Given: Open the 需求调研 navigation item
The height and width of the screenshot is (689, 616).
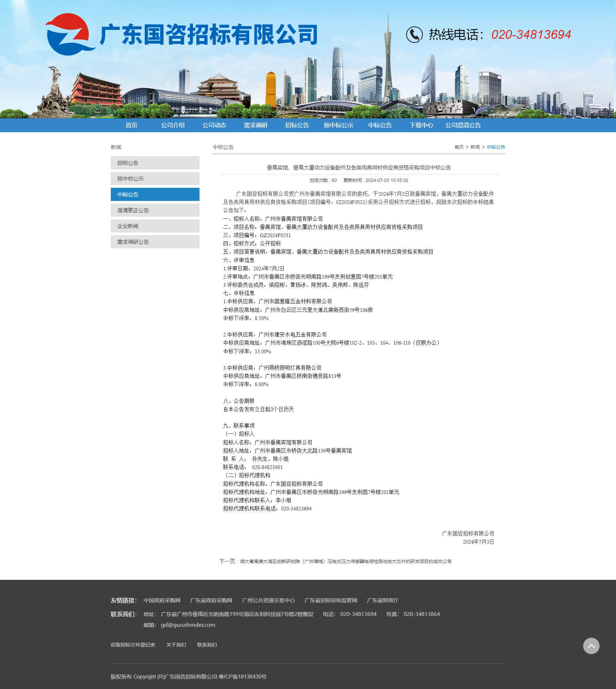Looking at the screenshot, I should (255, 125).
